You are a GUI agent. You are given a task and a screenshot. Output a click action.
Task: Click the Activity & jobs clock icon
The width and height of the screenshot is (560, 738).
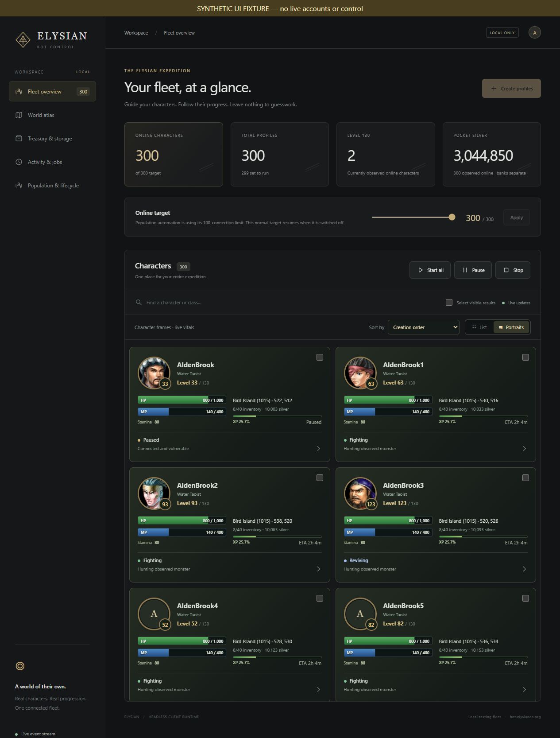point(19,162)
